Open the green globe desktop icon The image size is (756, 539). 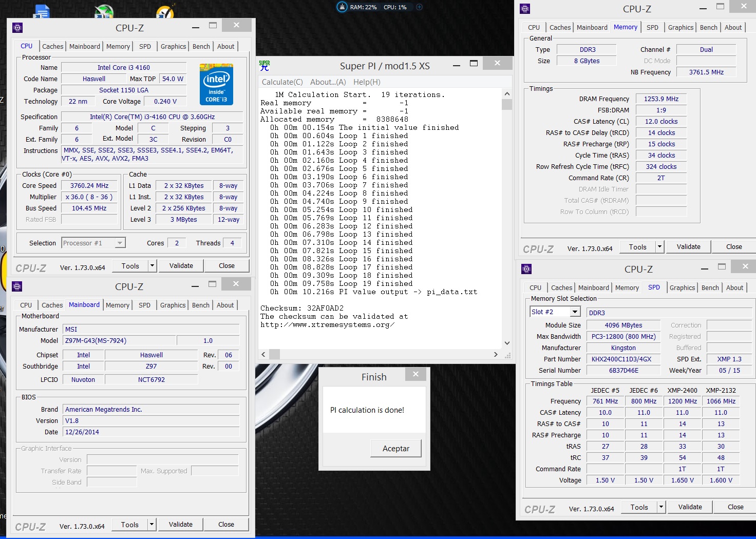(104, 11)
